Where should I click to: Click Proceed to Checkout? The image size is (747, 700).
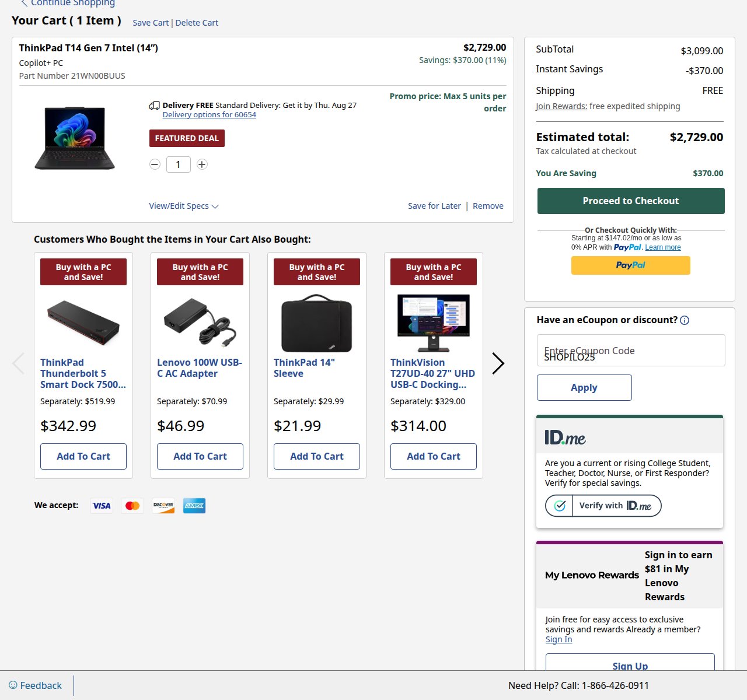pos(631,201)
